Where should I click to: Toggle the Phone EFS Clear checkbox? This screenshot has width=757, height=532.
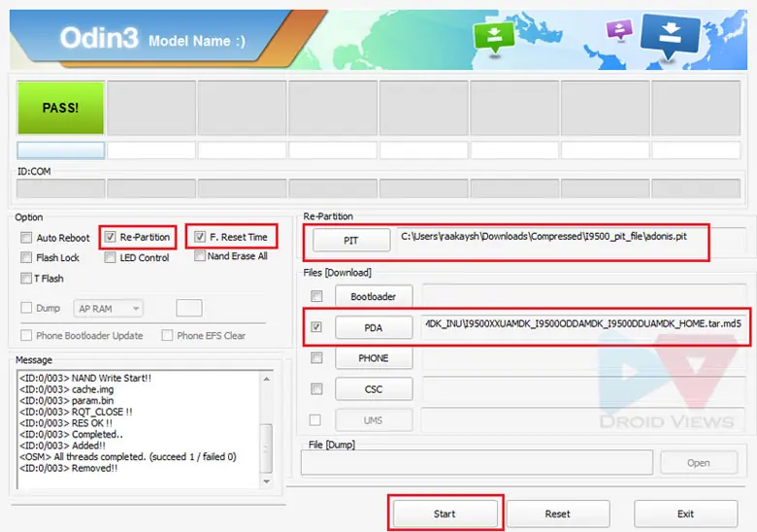167,335
